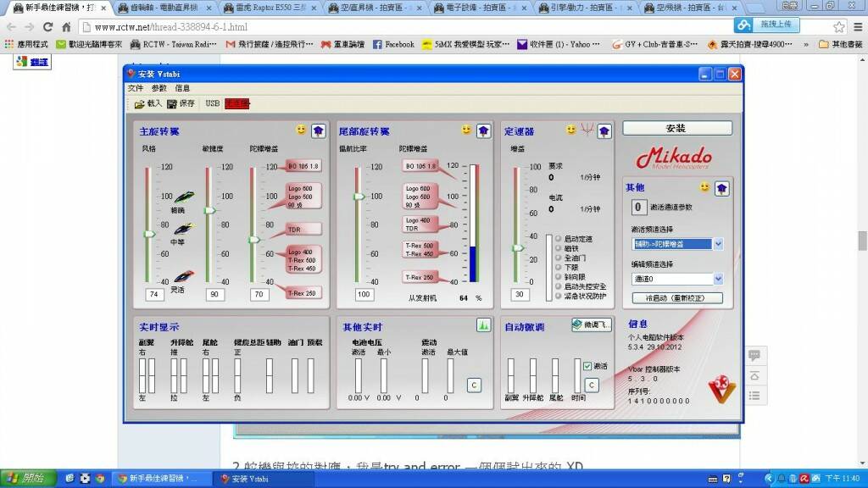
Task: Click the 保存 (save) disk icon
Action: [x=172, y=103]
